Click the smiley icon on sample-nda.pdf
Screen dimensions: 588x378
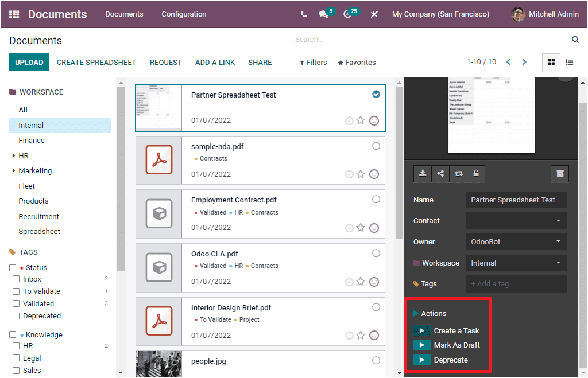374,174
